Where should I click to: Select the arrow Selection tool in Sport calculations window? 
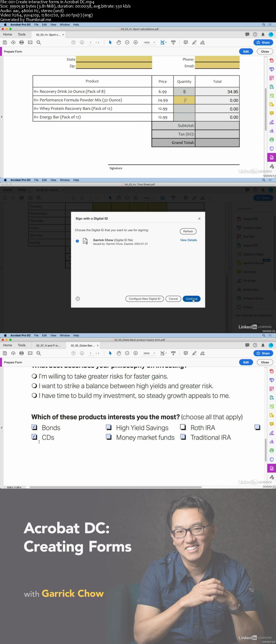(x=110, y=42)
